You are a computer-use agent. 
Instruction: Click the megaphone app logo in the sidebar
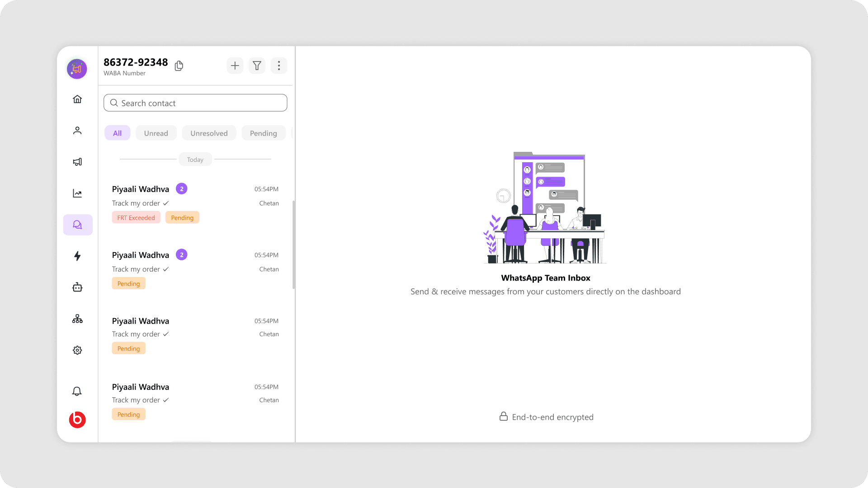77,69
